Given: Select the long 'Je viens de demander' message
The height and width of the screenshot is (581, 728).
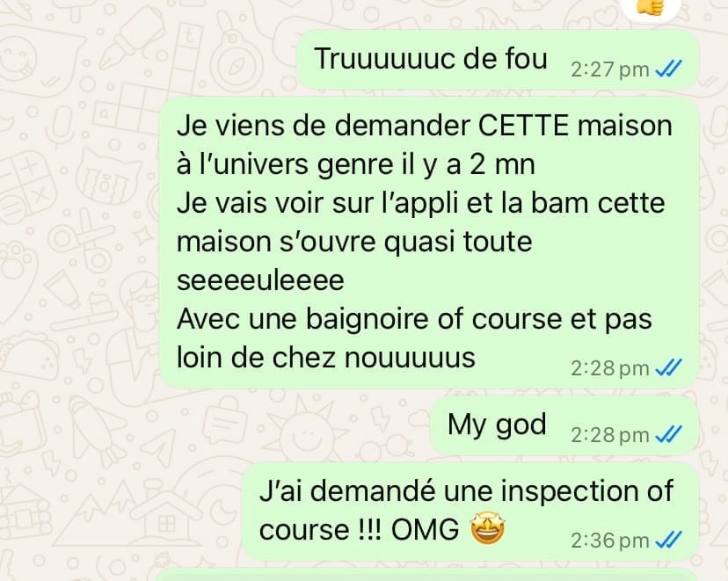Looking at the screenshot, I should (x=429, y=243).
